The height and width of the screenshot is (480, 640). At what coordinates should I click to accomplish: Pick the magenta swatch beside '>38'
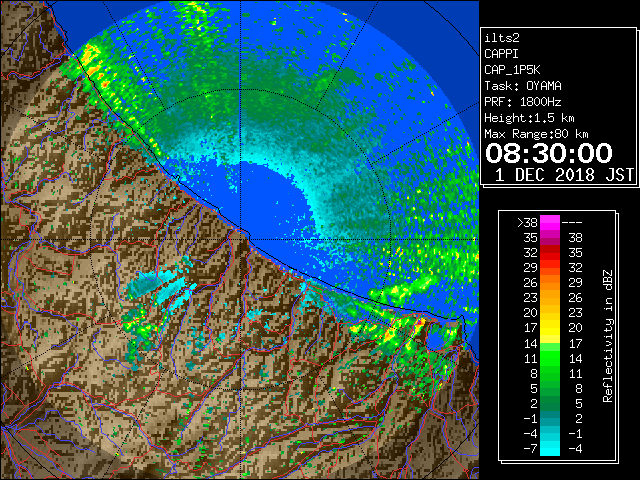[550, 222]
